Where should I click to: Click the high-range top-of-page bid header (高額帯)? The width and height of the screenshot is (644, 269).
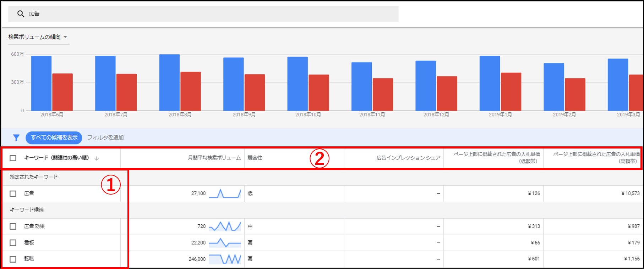[596, 157]
